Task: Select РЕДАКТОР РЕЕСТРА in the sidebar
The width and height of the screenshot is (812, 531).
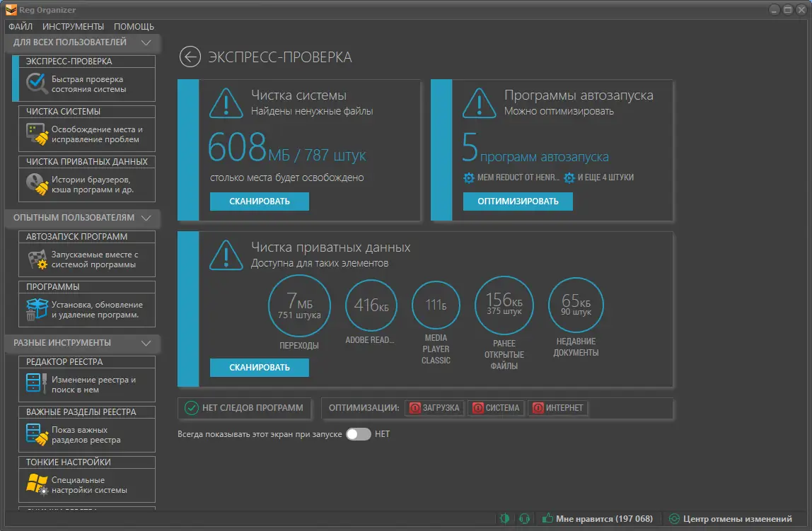Action: click(87, 379)
